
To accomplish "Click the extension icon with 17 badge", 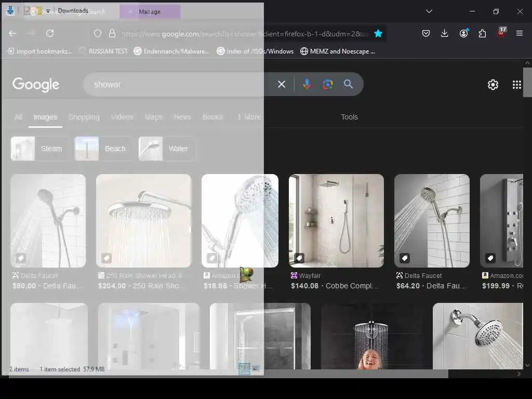I will coord(501,33).
